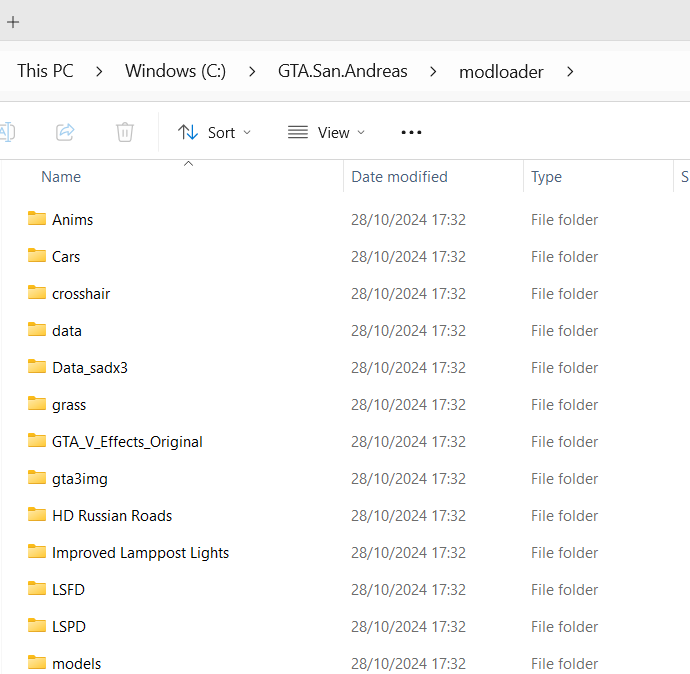This screenshot has height=674, width=690.
Task: Click the Cars folder name
Action: tap(66, 256)
